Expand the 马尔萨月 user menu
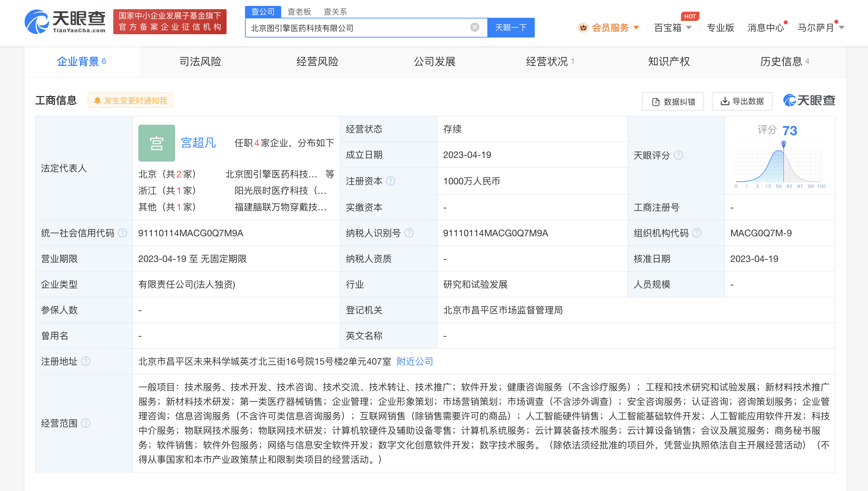 [821, 28]
